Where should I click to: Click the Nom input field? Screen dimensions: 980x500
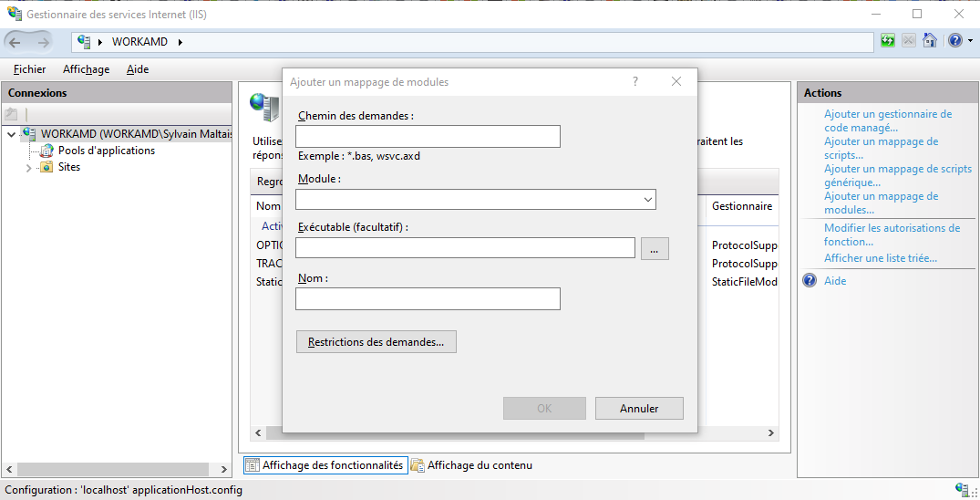coord(428,298)
